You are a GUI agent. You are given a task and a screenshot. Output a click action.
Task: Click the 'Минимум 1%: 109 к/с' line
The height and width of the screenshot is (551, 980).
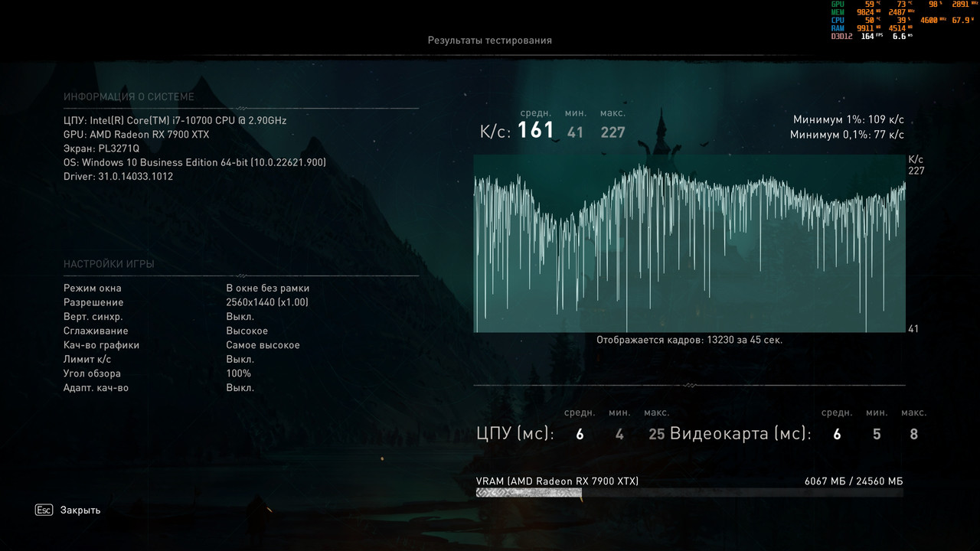click(848, 120)
